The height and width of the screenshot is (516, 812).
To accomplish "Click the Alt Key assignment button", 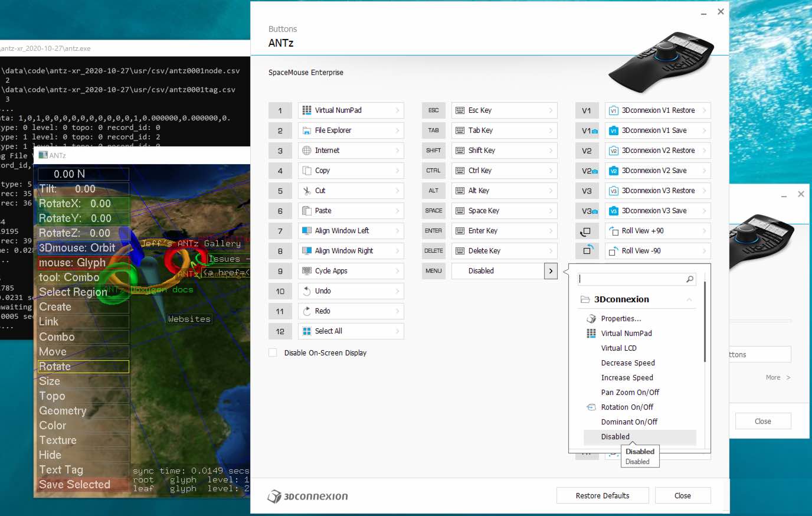I will (505, 191).
